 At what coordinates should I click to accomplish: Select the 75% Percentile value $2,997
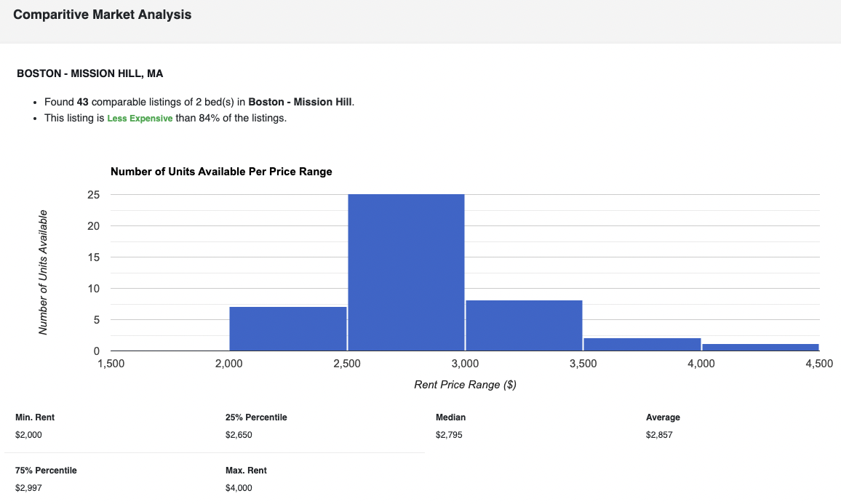[x=28, y=488]
